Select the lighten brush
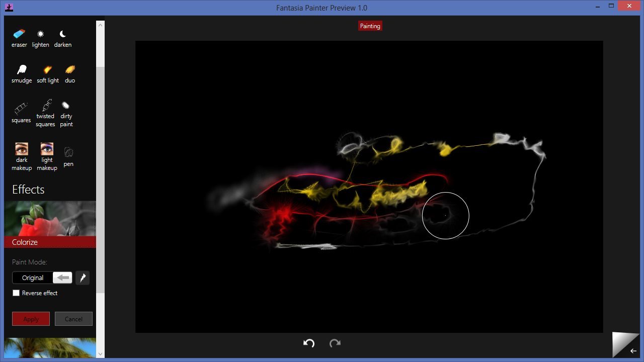 pos(41,38)
